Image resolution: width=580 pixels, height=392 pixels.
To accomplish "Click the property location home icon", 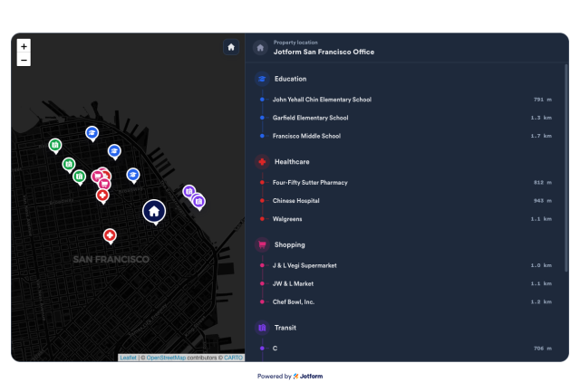I will pyautogui.click(x=260, y=48).
